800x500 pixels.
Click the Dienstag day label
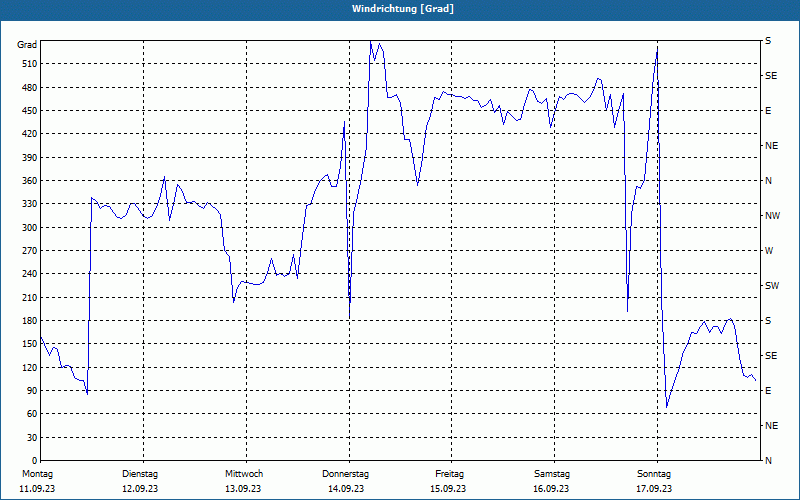click(x=140, y=474)
